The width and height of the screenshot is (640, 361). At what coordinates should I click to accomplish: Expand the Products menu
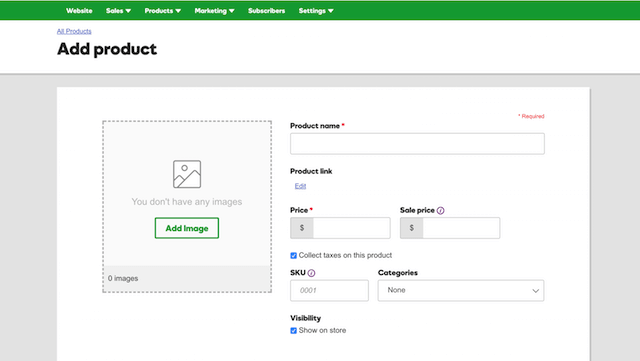coord(162,11)
